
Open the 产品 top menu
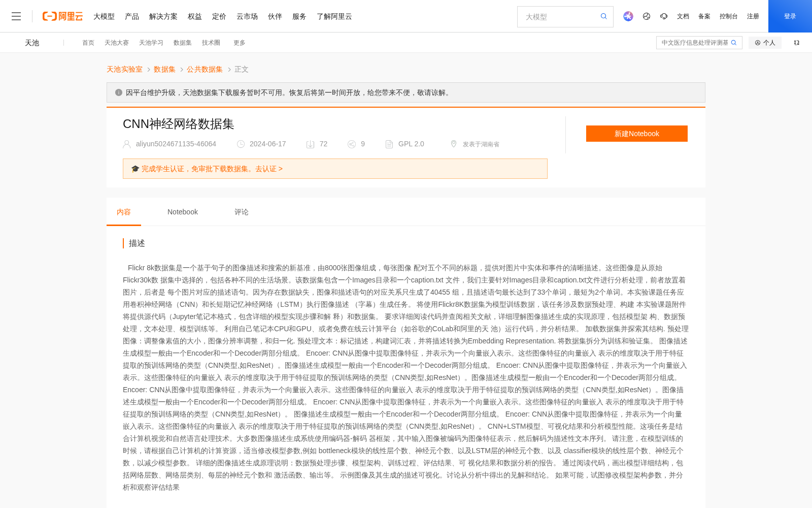click(x=132, y=16)
